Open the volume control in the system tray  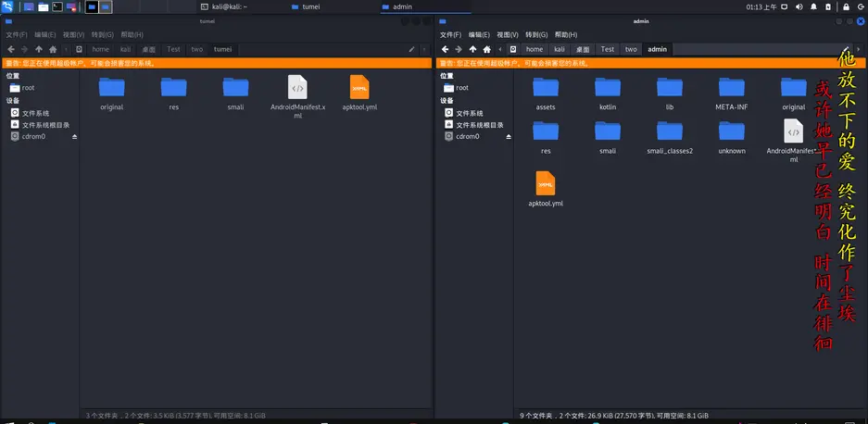[x=799, y=6]
